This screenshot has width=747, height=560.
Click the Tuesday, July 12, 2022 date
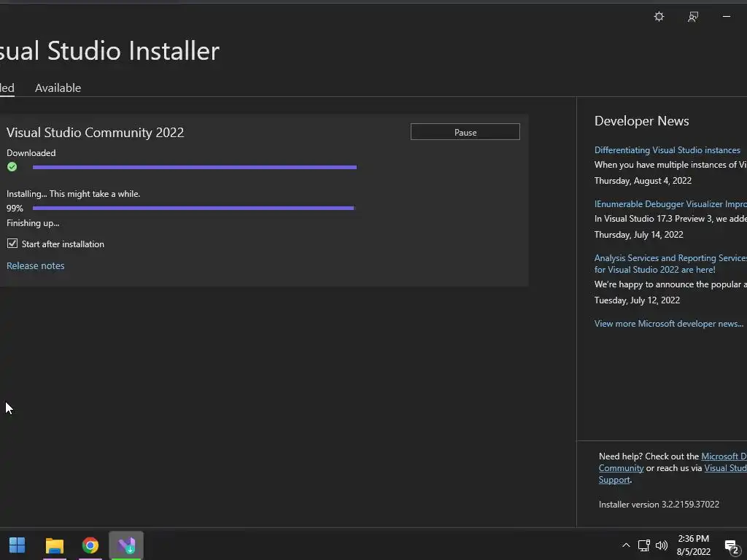pos(637,300)
